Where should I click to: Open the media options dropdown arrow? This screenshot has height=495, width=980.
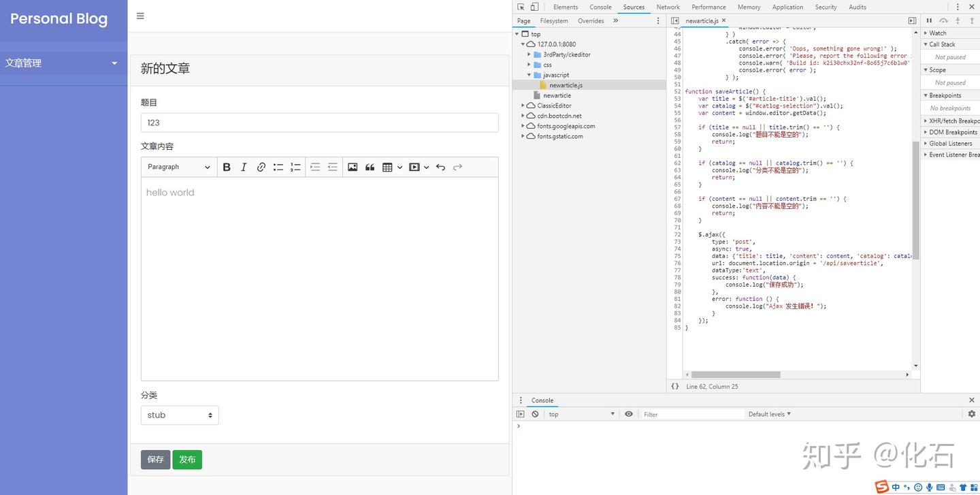tap(427, 167)
